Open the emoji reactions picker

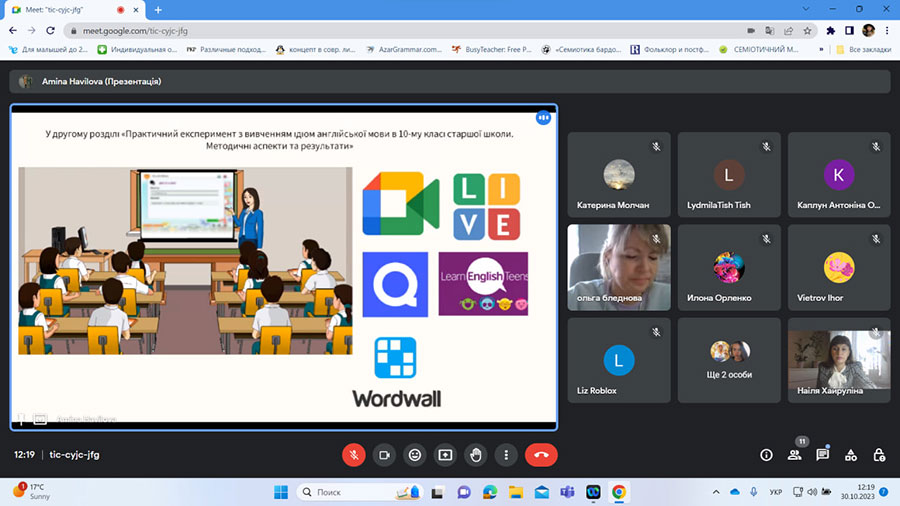(415, 455)
